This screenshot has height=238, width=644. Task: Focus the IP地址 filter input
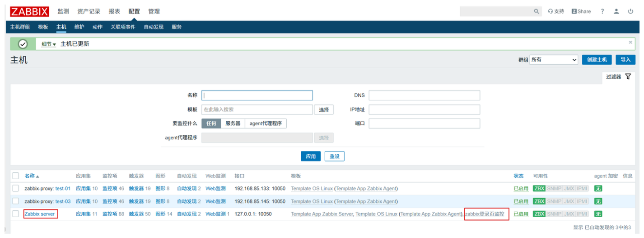425,109
